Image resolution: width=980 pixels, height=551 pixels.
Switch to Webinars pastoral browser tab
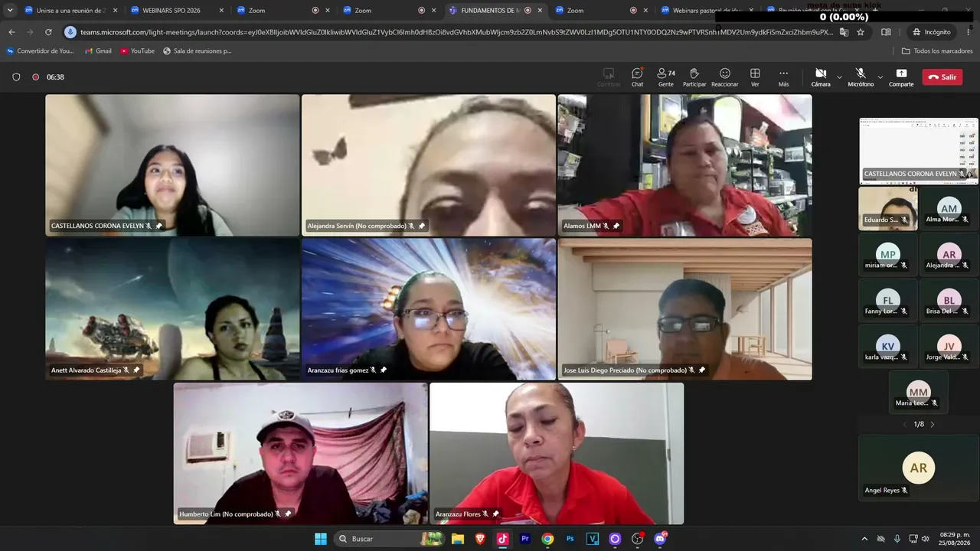click(x=707, y=11)
